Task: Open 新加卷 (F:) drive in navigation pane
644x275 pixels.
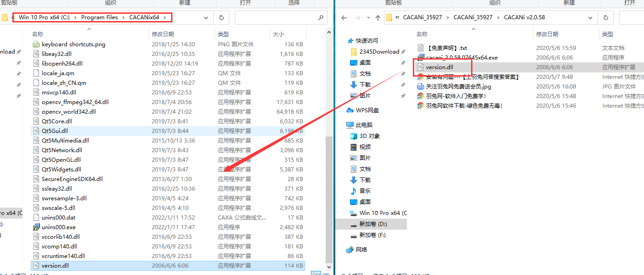Action: coord(372,235)
